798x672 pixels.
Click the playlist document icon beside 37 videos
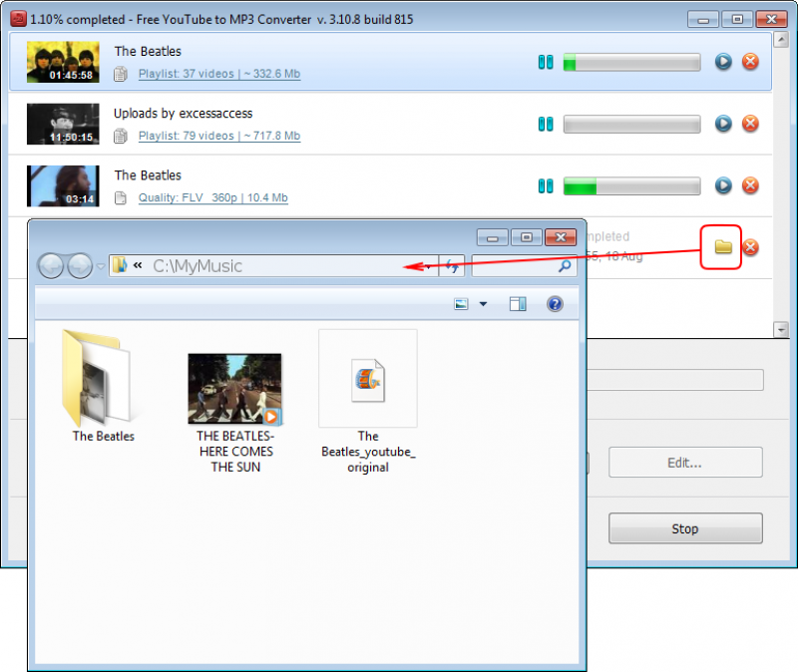tap(121, 74)
